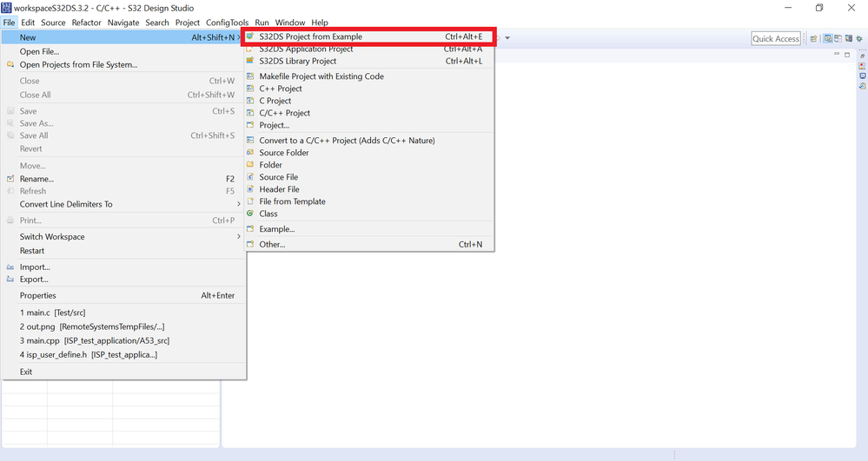Click Rename... in File menu
This screenshot has width=868, height=461.
pos(123,179)
